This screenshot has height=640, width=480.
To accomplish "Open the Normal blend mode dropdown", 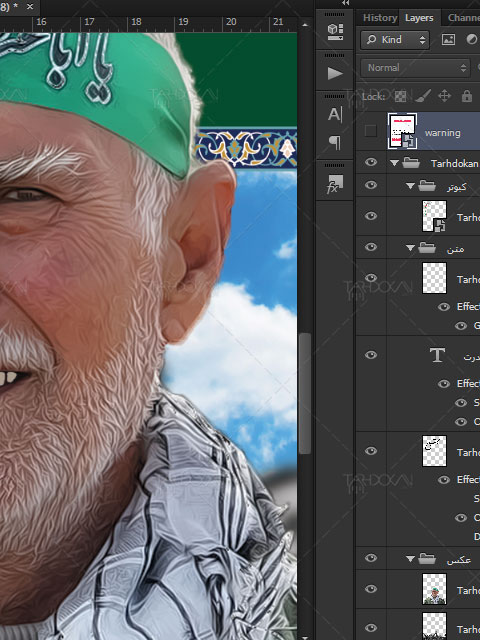I will pos(416,68).
